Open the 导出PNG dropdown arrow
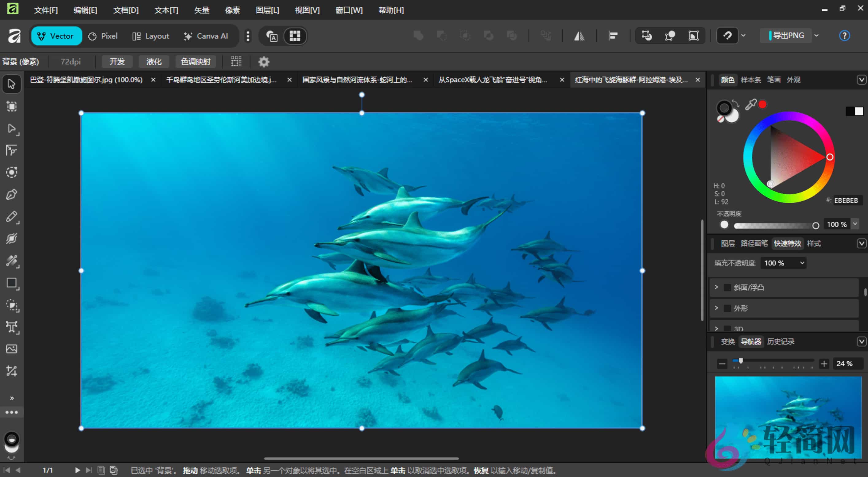This screenshot has width=868, height=477. [x=816, y=35]
